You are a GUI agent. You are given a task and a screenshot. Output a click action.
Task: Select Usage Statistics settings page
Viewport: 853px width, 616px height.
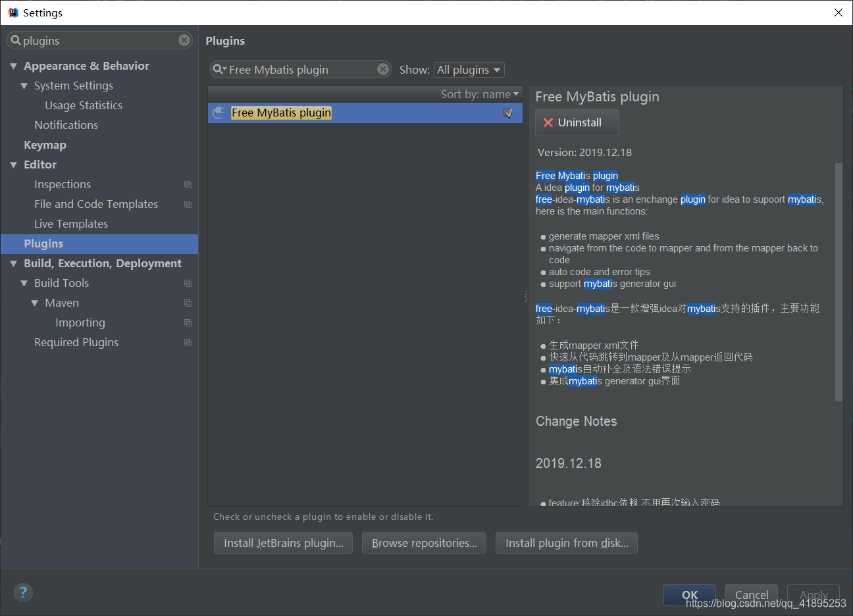tap(84, 105)
